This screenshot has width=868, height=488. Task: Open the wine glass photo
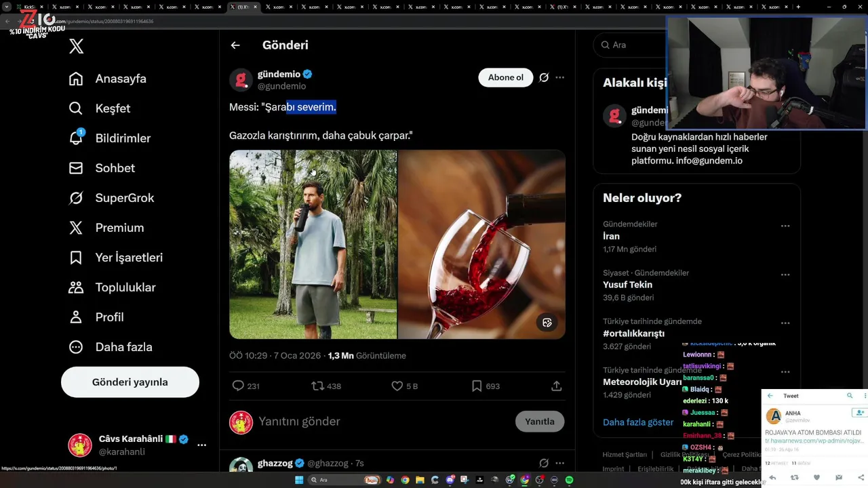tap(482, 245)
